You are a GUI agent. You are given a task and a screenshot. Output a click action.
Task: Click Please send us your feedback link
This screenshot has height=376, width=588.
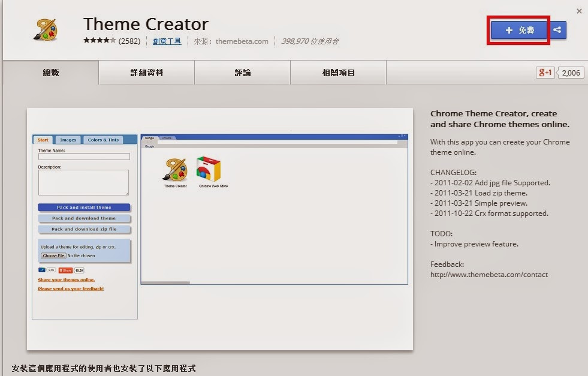tap(71, 288)
